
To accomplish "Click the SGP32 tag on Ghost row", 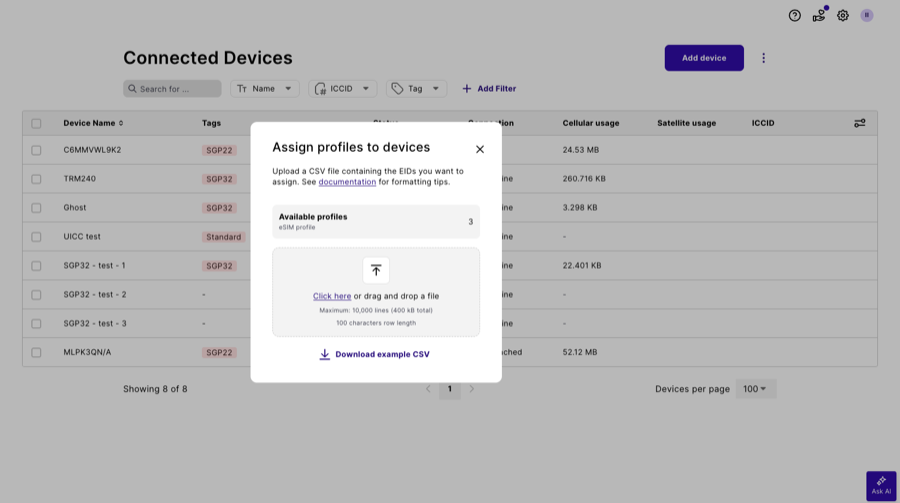I will [x=219, y=208].
